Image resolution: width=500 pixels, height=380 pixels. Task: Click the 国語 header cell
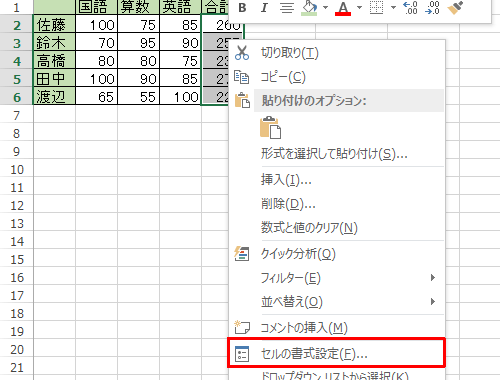pyautogui.click(x=97, y=7)
